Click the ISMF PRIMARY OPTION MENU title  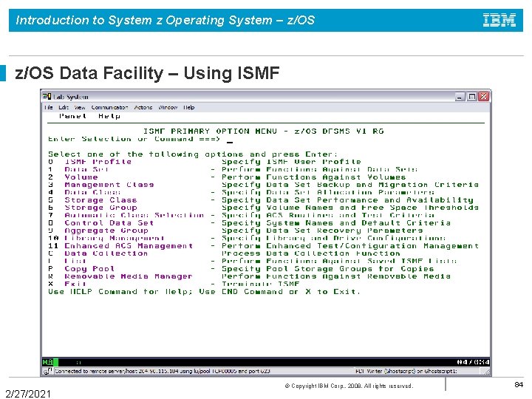pos(263,132)
